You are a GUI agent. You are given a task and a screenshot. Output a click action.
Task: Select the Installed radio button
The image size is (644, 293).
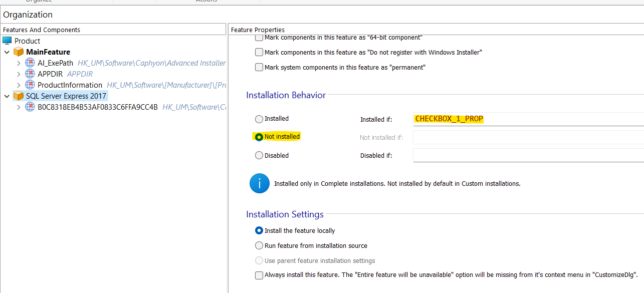pos(259,119)
